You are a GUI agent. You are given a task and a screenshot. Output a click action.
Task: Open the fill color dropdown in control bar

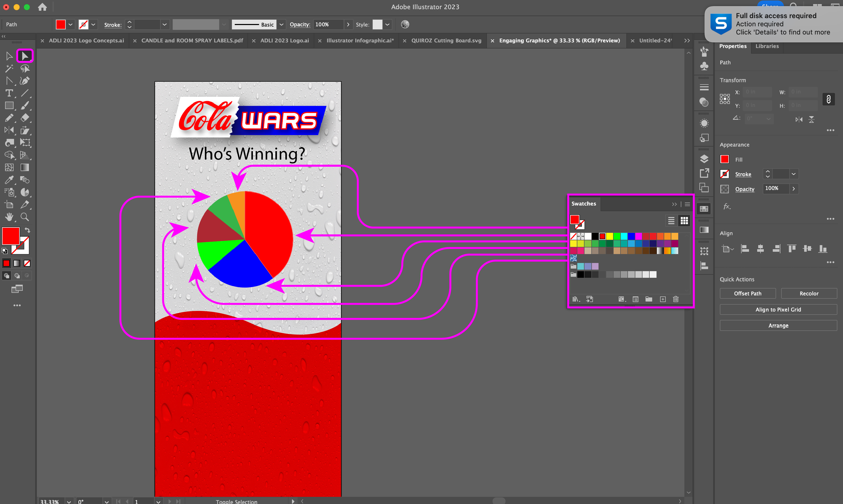tap(70, 25)
